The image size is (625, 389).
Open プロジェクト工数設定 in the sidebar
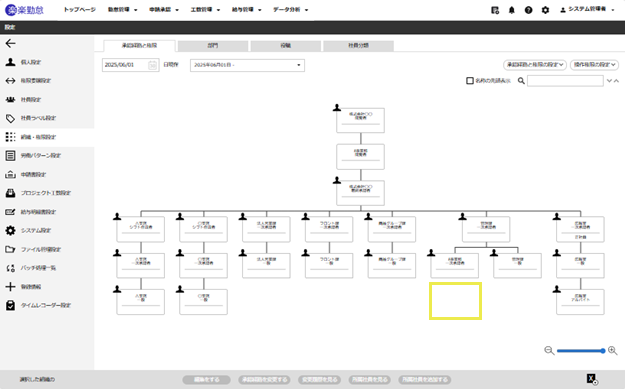click(47, 193)
